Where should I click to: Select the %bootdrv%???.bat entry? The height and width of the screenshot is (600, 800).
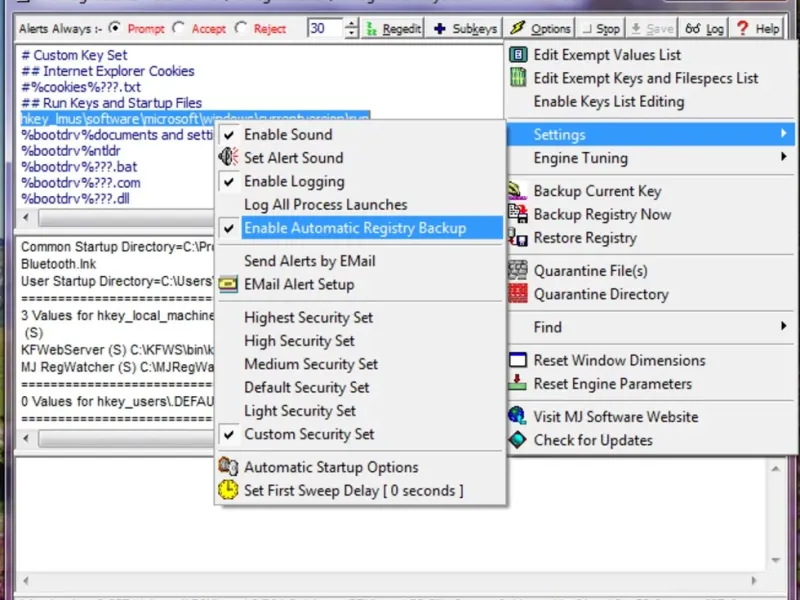coord(79,166)
